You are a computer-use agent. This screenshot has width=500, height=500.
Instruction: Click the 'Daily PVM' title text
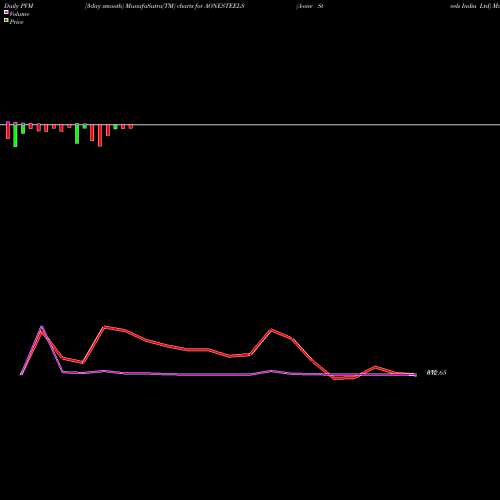(x=19, y=6)
